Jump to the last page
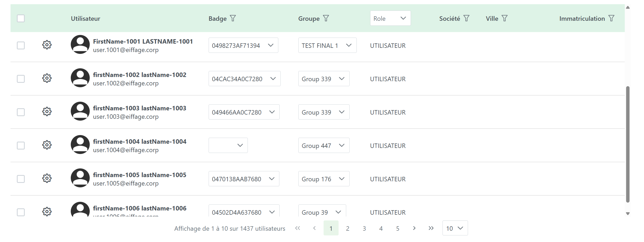This screenshot has height=242, width=644. click(x=431, y=228)
